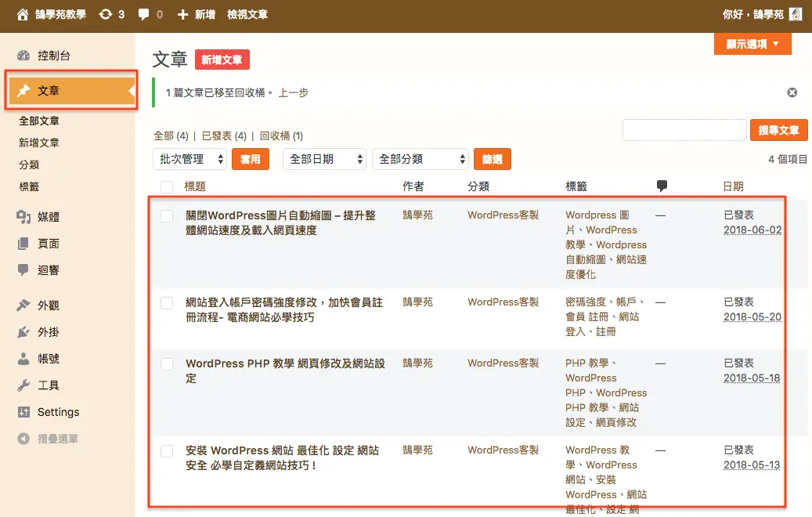Screen dimensions: 812x517
Task: Expand the 顯示選項 screen options panel
Action: click(752, 44)
